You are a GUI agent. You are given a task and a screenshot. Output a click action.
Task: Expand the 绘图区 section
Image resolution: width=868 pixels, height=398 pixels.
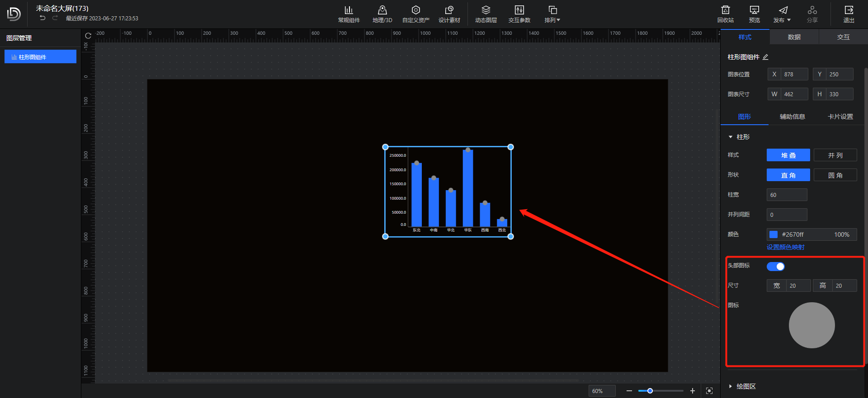731,386
